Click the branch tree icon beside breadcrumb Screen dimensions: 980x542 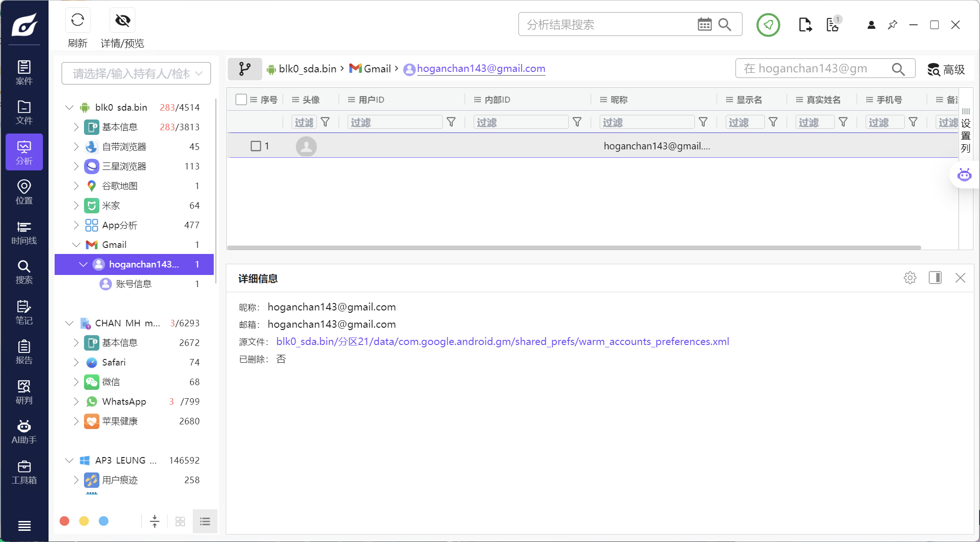(x=245, y=69)
